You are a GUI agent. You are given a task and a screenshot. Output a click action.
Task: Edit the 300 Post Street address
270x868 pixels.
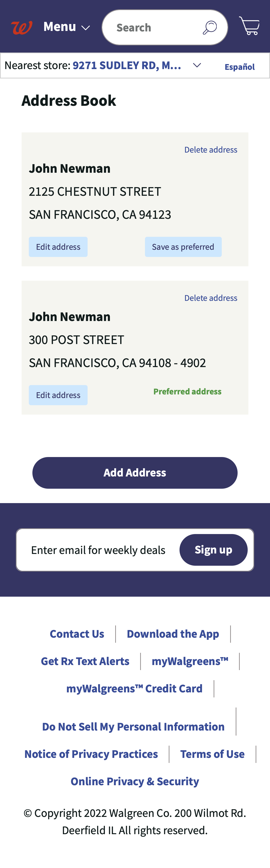coord(58,395)
